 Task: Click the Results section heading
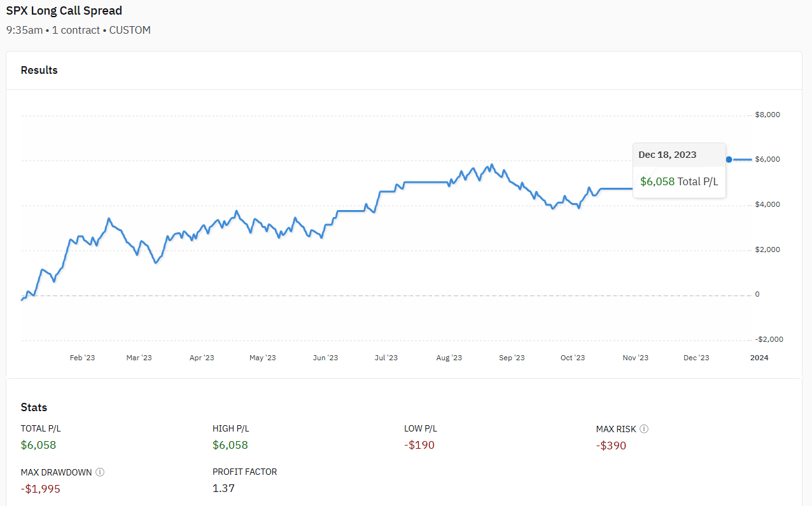pyautogui.click(x=39, y=70)
